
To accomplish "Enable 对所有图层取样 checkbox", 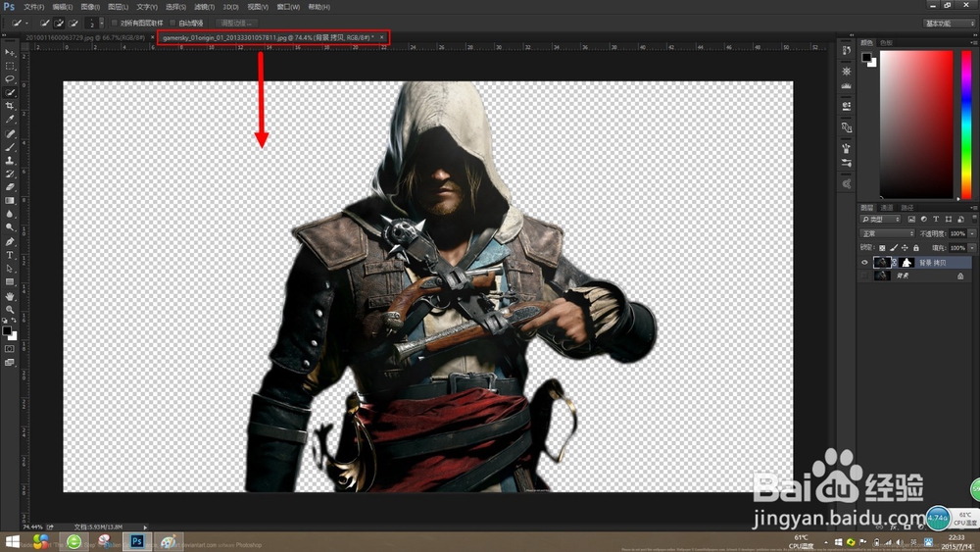I will tap(115, 24).
